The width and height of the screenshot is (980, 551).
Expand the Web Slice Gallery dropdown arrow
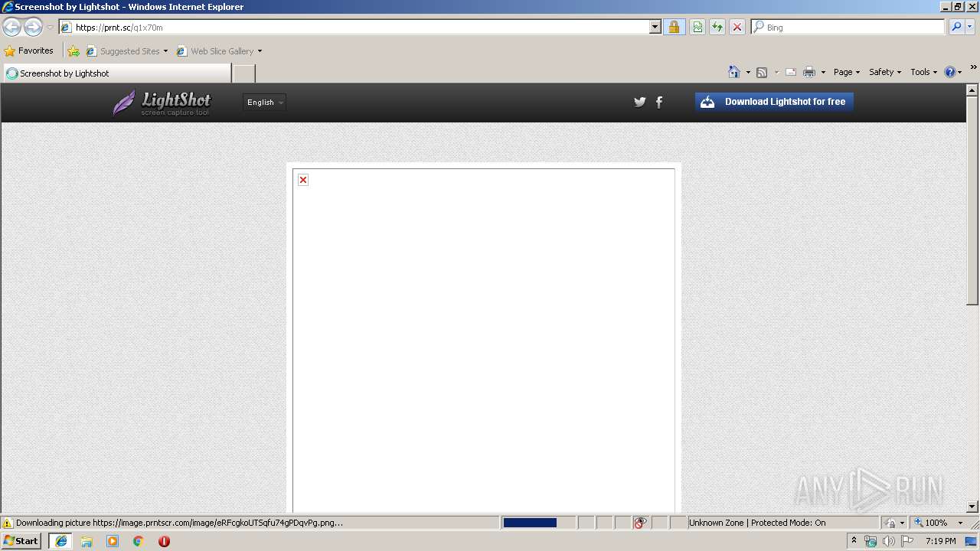point(260,51)
